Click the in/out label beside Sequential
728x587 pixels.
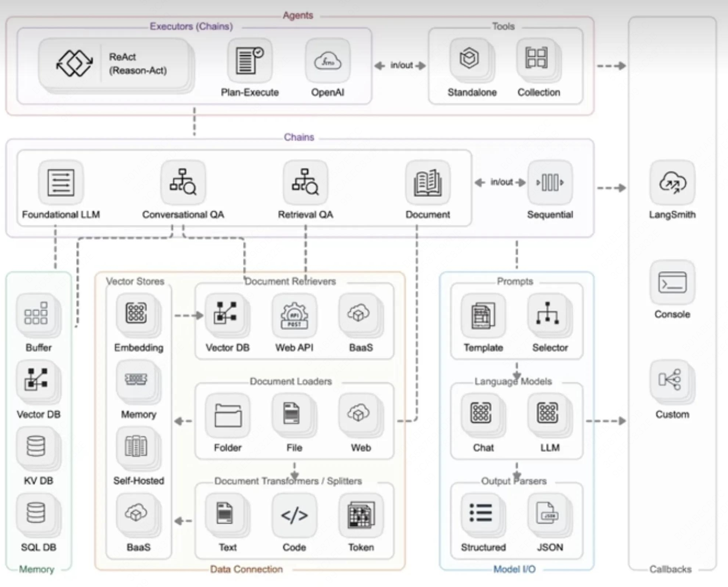point(501,182)
